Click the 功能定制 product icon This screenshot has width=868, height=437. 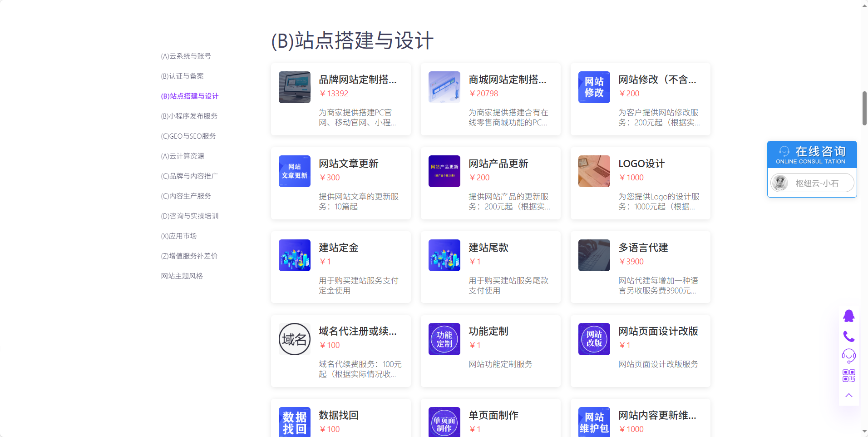tap(444, 339)
